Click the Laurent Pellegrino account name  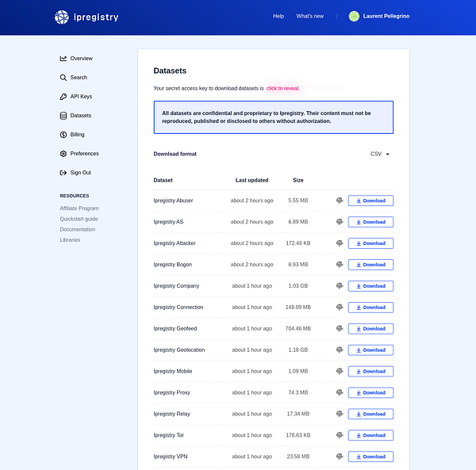click(x=386, y=16)
